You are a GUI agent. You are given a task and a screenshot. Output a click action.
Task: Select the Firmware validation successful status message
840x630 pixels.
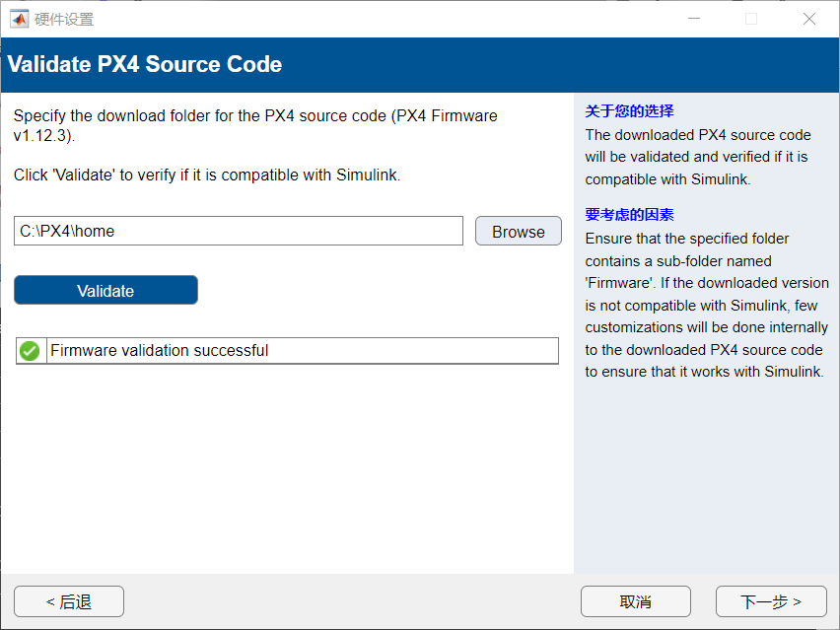pos(159,350)
